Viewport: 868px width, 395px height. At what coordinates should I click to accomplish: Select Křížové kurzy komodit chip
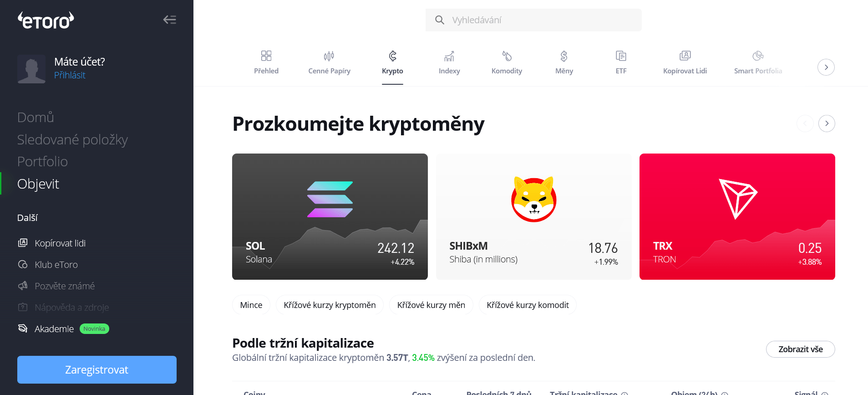528,305
